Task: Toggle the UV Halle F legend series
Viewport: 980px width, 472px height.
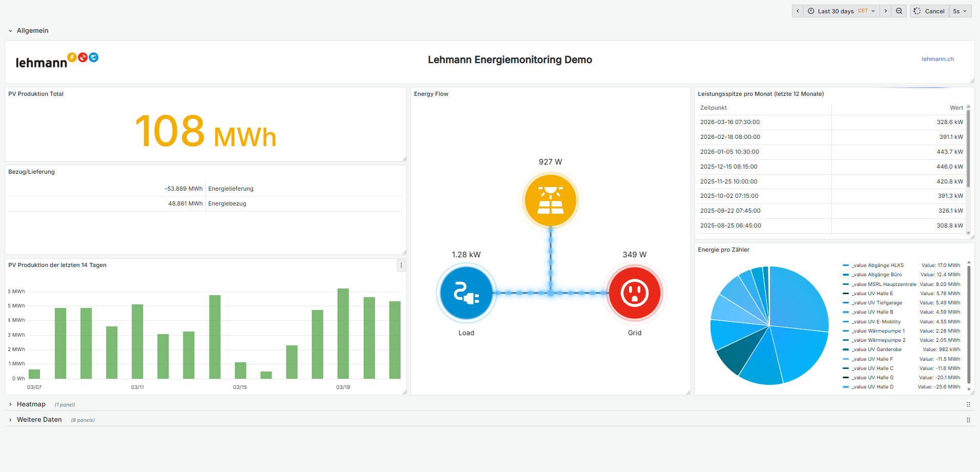Action: [872, 359]
